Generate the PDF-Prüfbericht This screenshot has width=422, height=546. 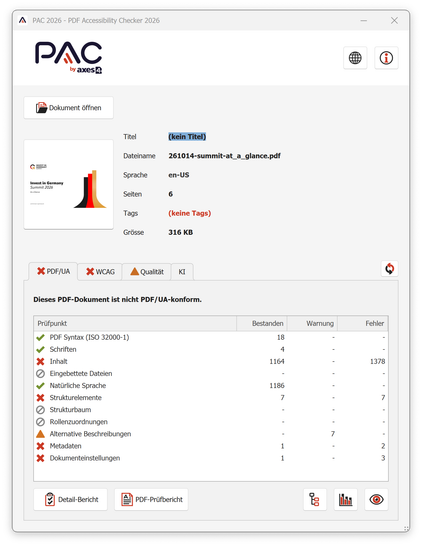pos(151,499)
